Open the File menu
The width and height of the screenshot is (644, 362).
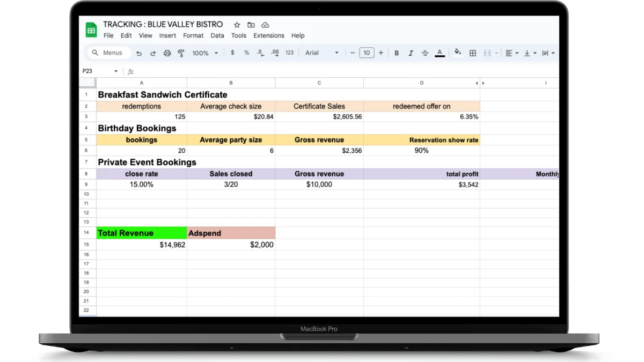tap(108, 35)
